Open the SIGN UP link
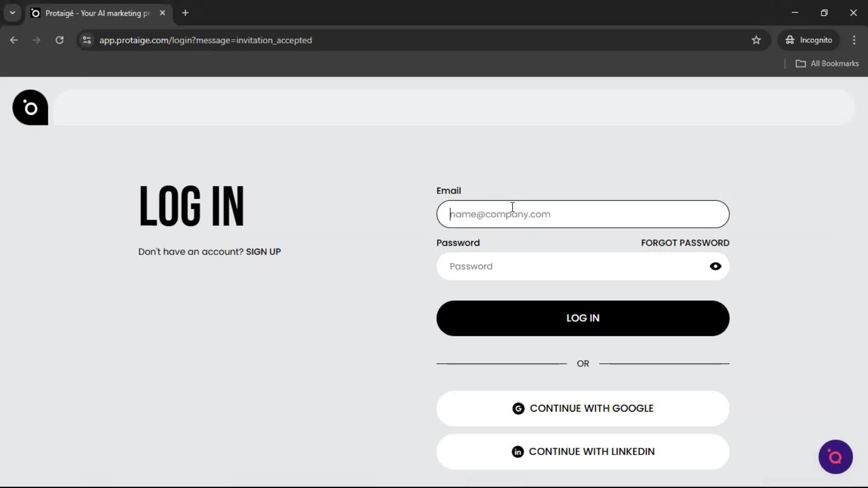 (263, 252)
